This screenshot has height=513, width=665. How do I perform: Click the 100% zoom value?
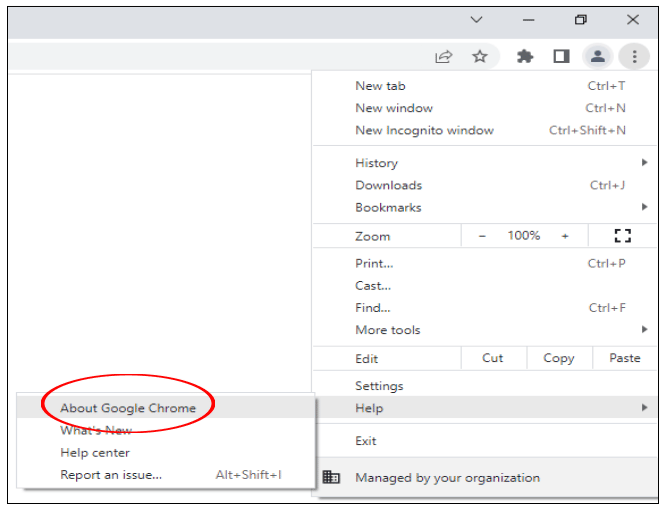524,236
